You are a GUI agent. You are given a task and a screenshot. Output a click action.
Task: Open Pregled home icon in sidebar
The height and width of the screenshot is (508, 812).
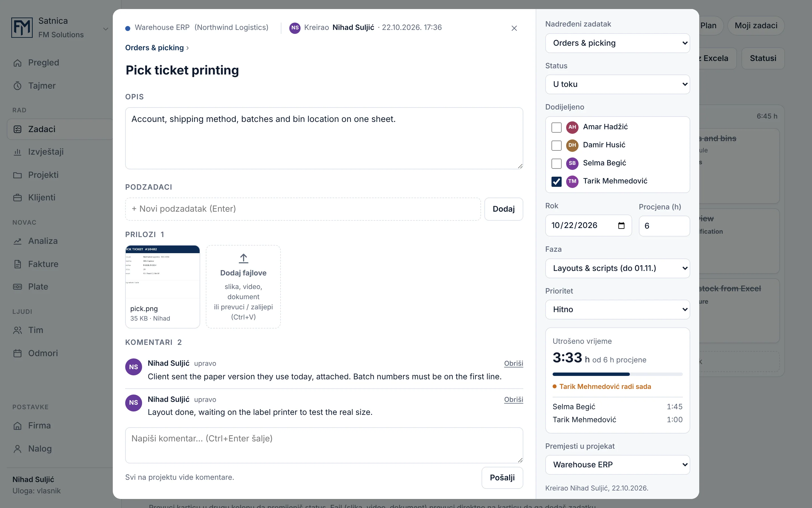[x=17, y=63]
